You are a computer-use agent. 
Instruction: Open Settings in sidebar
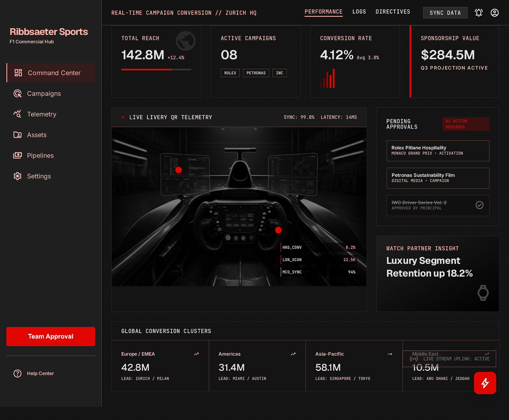pyautogui.click(x=51, y=176)
